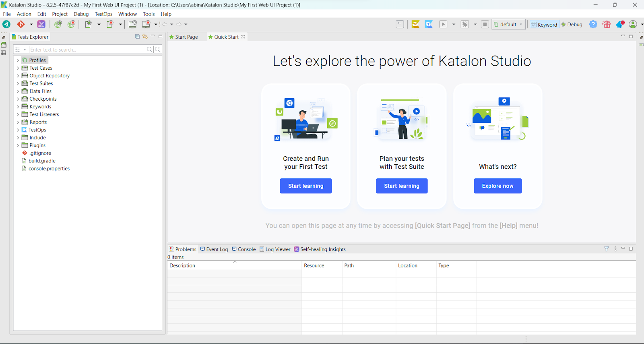Open dropdown arrow next to Git icon
This screenshot has width=644, height=344.
(31, 25)
